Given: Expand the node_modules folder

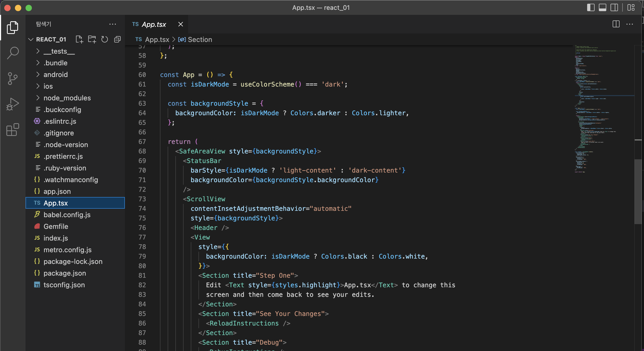Looking at the screenshot, I should point(67,98).
